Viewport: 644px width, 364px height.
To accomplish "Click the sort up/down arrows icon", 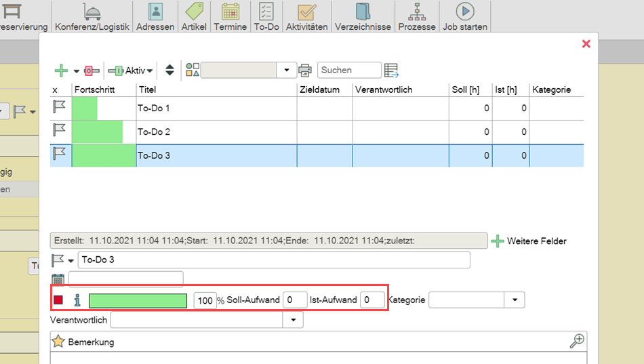I will click(x=169, y=70).
